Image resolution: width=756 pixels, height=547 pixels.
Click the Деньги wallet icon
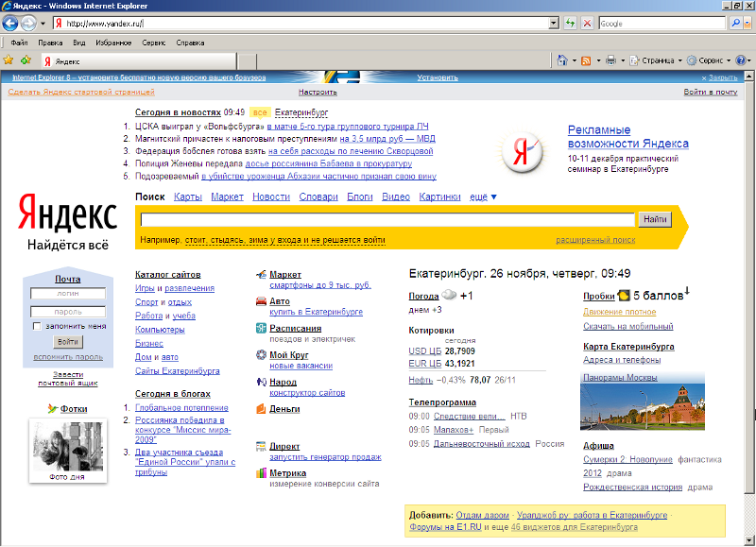coord(261,409)
